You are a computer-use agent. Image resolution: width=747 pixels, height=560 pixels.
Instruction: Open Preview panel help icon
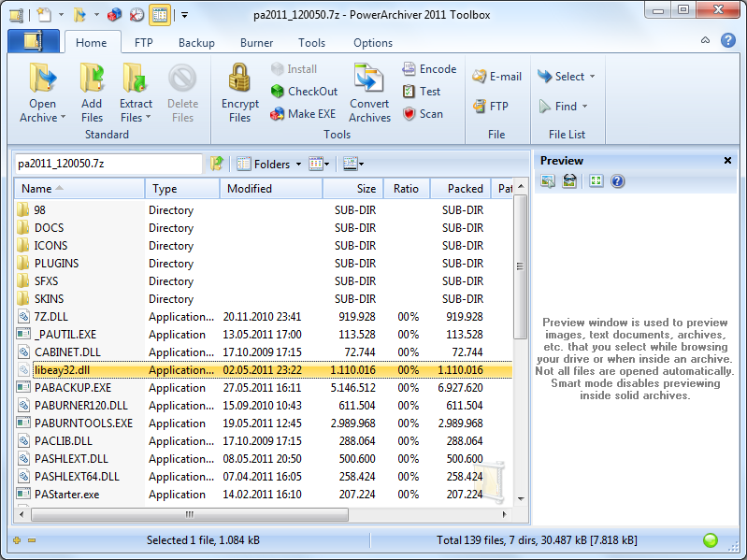coord(617,181)
